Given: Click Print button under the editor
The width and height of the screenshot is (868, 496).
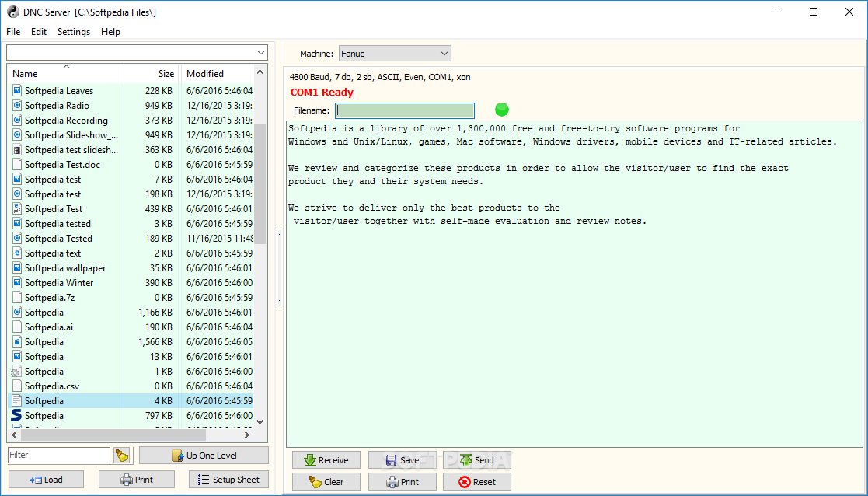Looking at the screenshot, I should pyautogui.click(x=403, y=481).
